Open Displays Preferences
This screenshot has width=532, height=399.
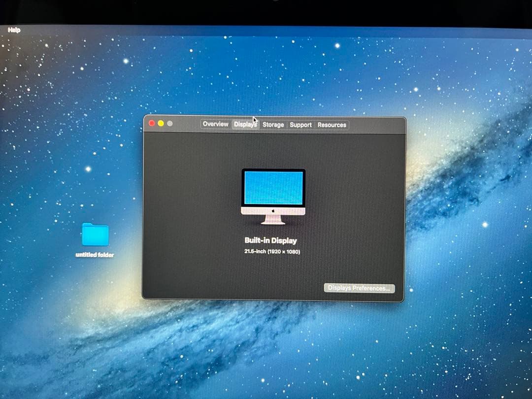pyautogui.click(x=359, y=288)
